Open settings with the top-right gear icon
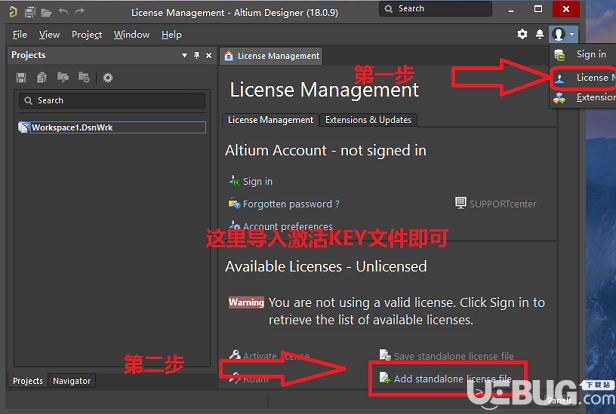The height and width of the screenshot is (414, 616). click(x=522, y=34)
